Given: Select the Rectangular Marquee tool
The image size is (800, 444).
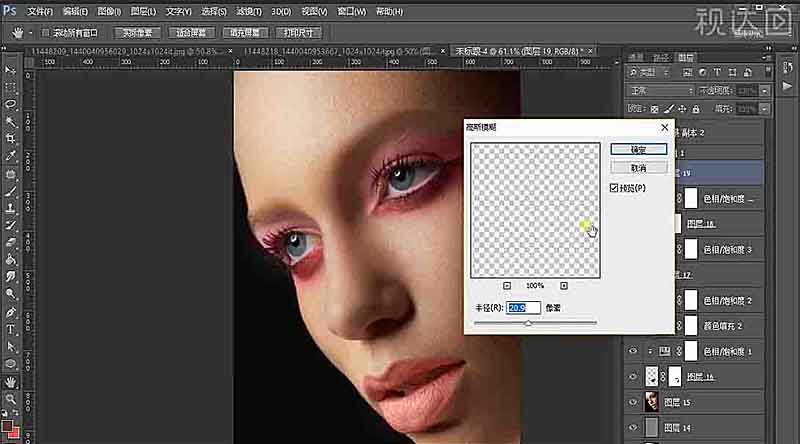Looking at the screenshot, I should pos(10,87).
